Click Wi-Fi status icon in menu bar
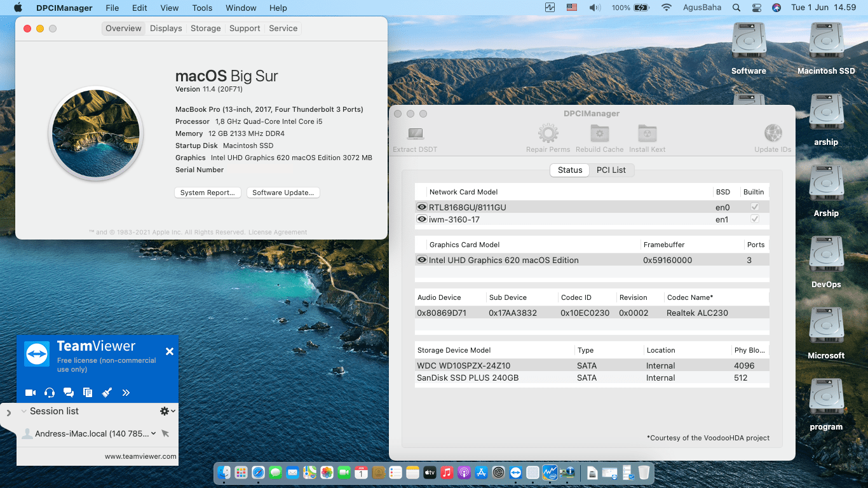Viewport: 868px width, 488px height. pyautogui.click(x=666, y=8)
